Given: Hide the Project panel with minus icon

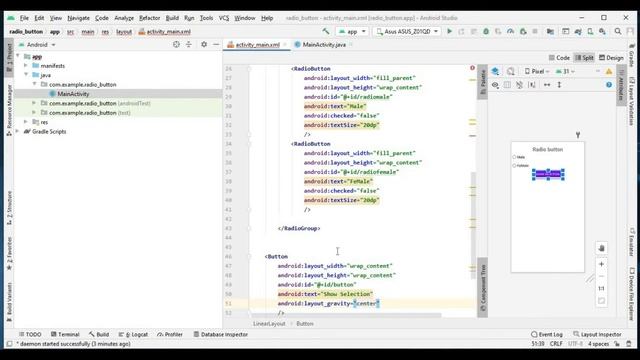Looking at the screenshot, I should 216,44.
